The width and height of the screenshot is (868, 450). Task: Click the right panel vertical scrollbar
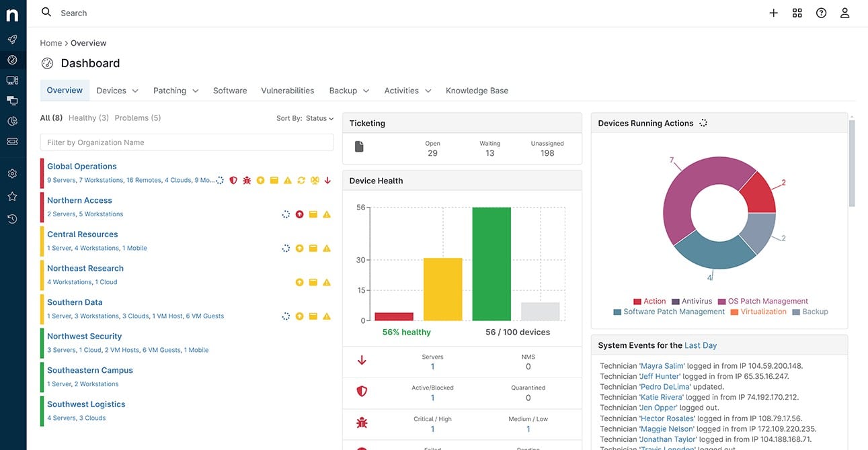pyautogui.click(x=852, y=163)
